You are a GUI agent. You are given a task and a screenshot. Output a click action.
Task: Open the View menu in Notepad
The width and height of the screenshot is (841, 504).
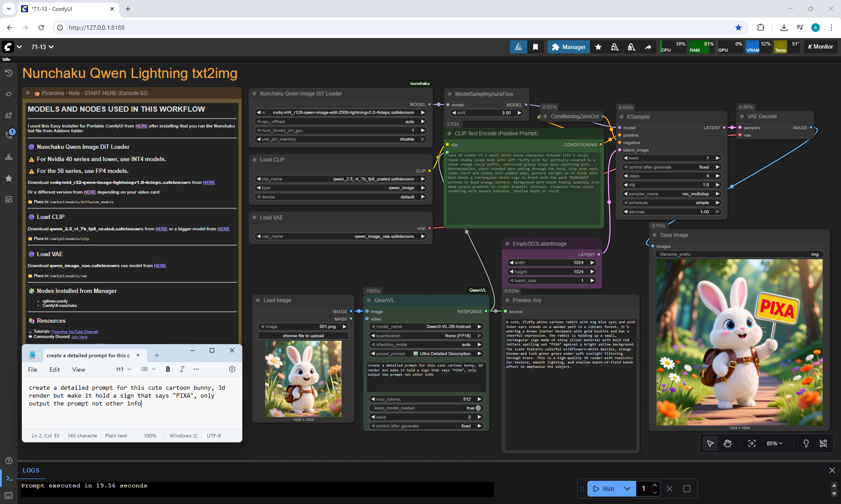tap(78, 370)
